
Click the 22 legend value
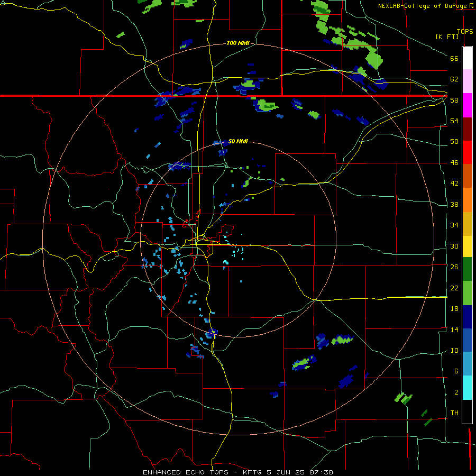coord(454,288)
